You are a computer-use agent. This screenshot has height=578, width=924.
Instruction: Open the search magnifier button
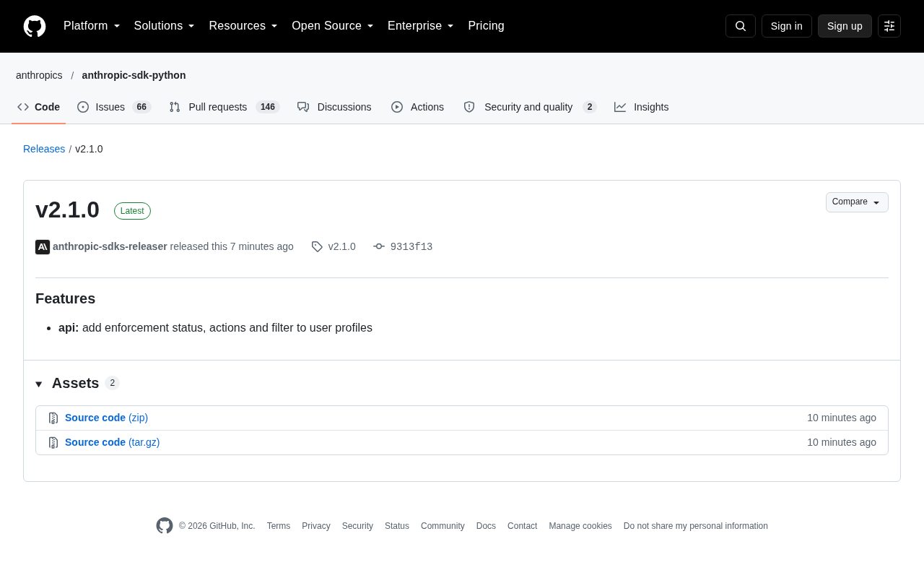point(741,26)
